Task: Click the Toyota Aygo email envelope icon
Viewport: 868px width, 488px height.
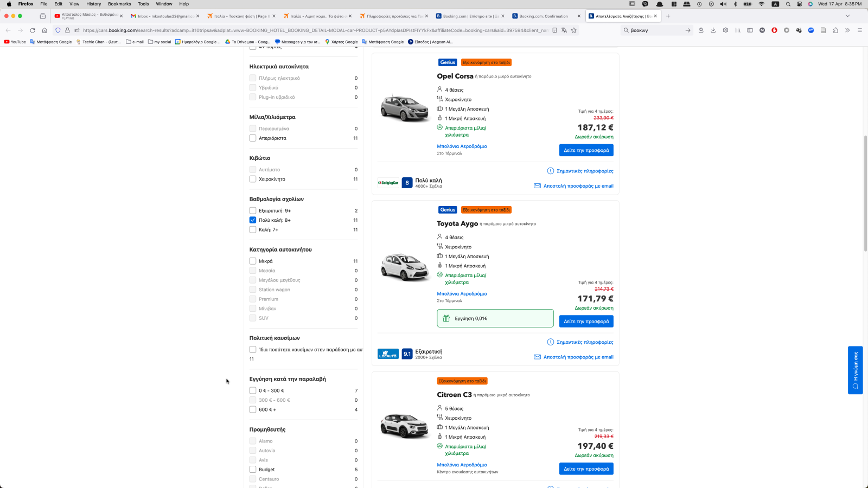Action: pos(537,357)
